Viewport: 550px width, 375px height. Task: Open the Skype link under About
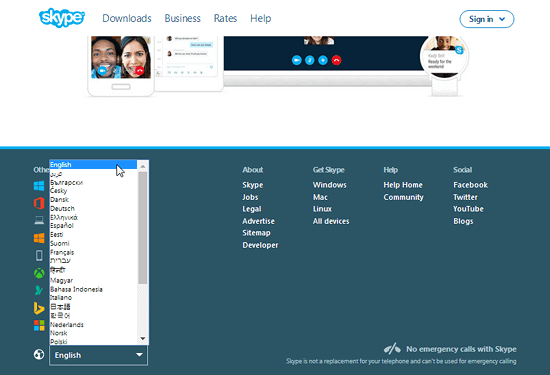[x=253, y=185]
